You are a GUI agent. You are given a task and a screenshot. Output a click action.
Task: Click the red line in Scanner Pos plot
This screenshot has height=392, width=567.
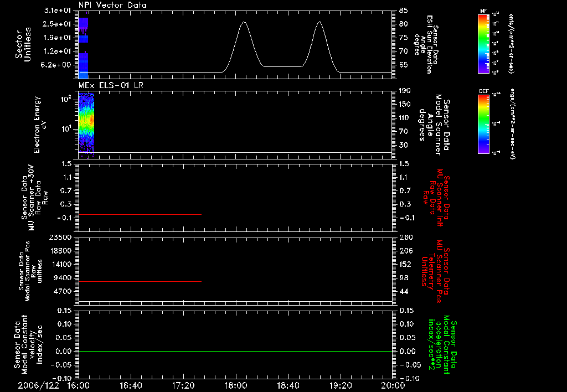click(x=140, y=281)
